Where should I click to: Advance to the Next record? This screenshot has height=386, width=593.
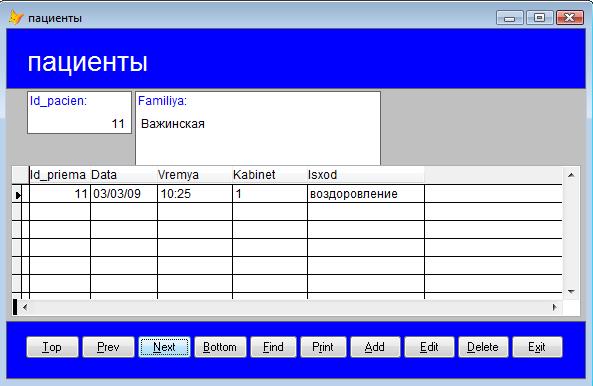pyautogui.click(x=164, y=347)
